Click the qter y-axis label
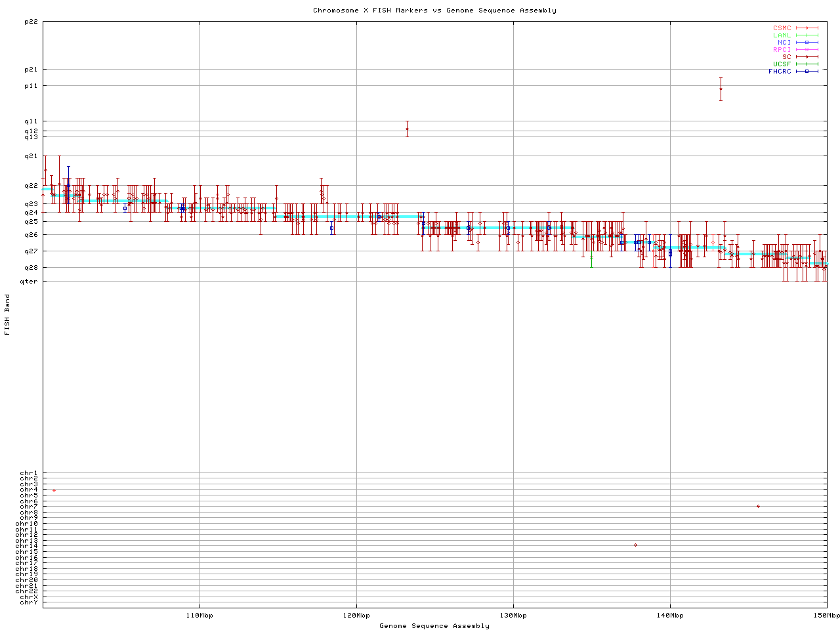This screenshot has height=630, width=840. tap(29, 282)
